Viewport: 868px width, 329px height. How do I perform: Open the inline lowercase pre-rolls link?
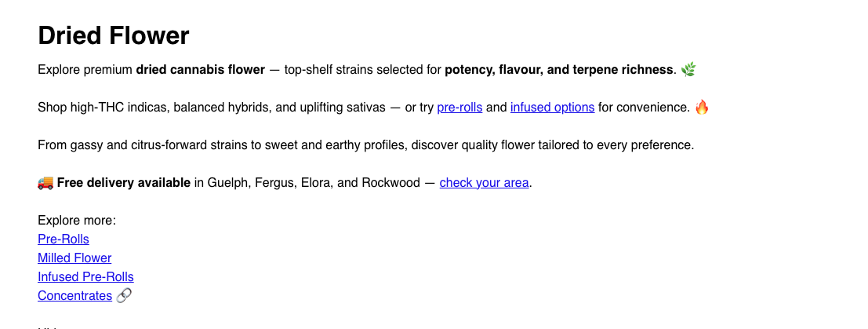[459, 108]
